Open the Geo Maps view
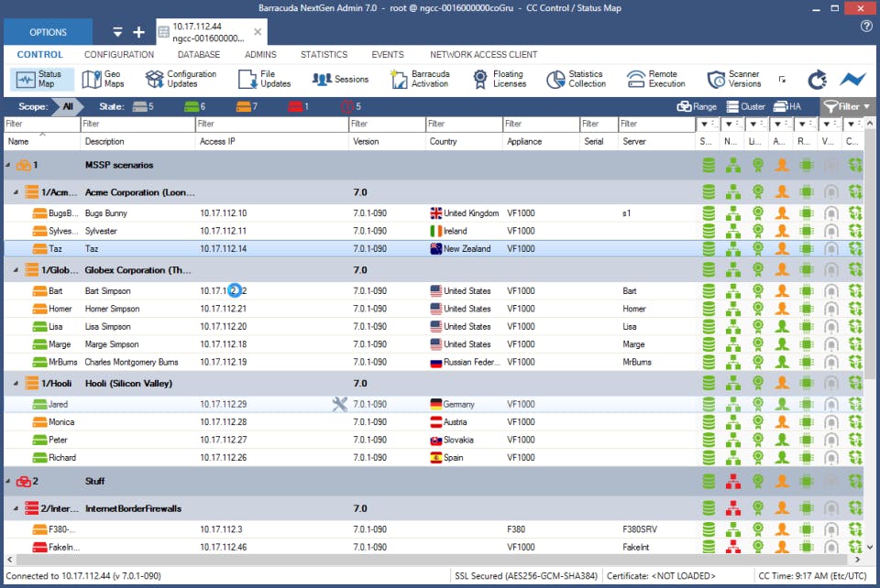Image resolution: width=880 pixels, height=588 pixels. (x=101, y=80)
